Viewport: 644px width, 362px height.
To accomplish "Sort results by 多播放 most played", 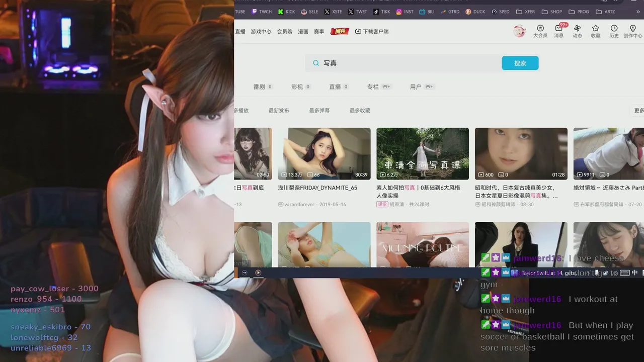I will point(242,110).
